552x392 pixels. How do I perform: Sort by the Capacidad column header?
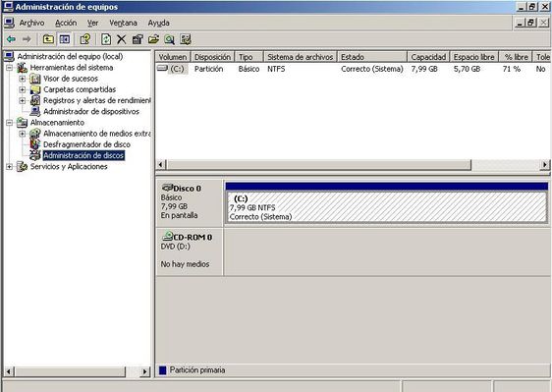pyautogui.click(x=428, y=57)
